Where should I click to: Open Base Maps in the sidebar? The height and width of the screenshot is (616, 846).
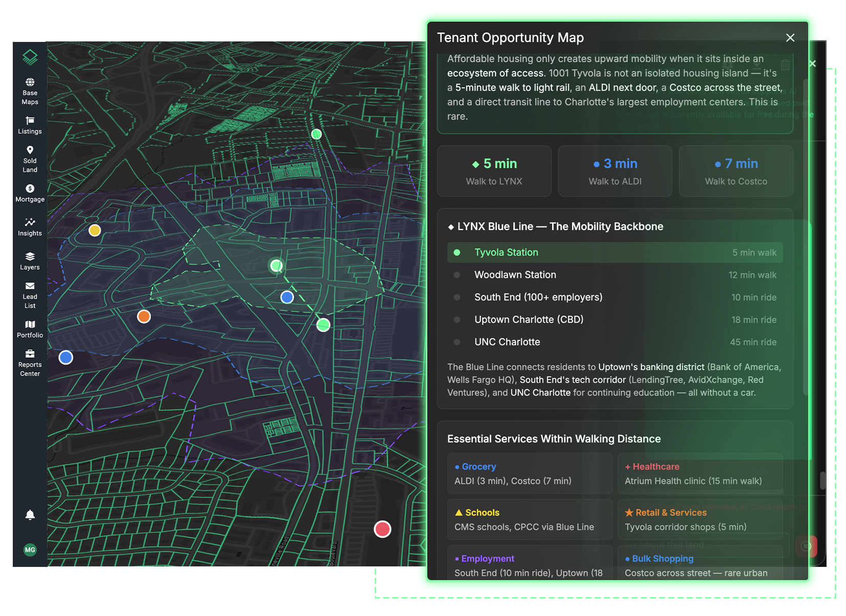tap(30, 91)
